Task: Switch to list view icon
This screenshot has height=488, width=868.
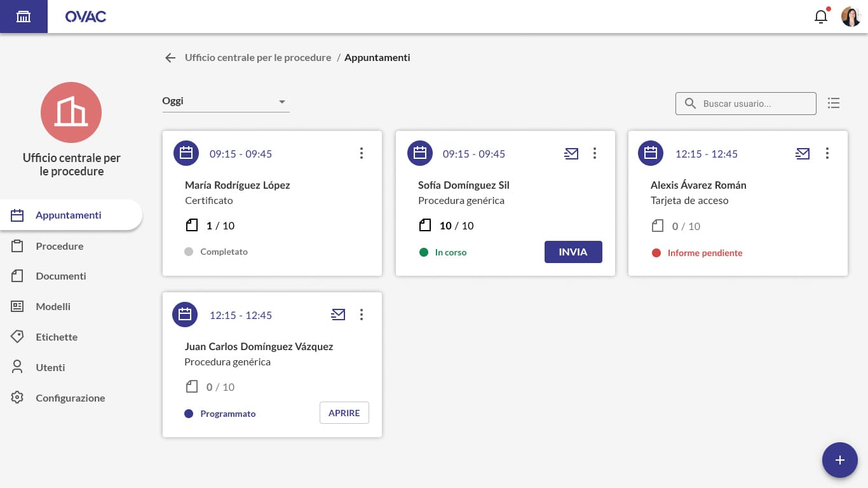Action: pyautogui.click(x=834, y=103)
